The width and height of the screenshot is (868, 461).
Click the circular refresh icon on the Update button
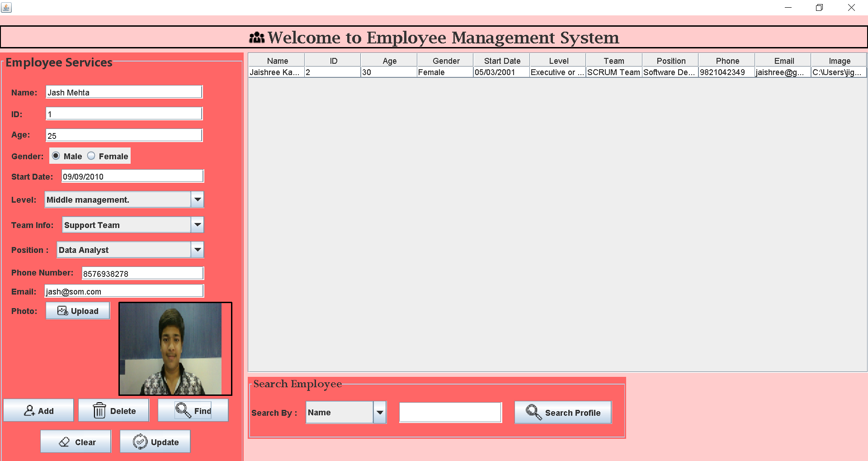coord(140,441)
